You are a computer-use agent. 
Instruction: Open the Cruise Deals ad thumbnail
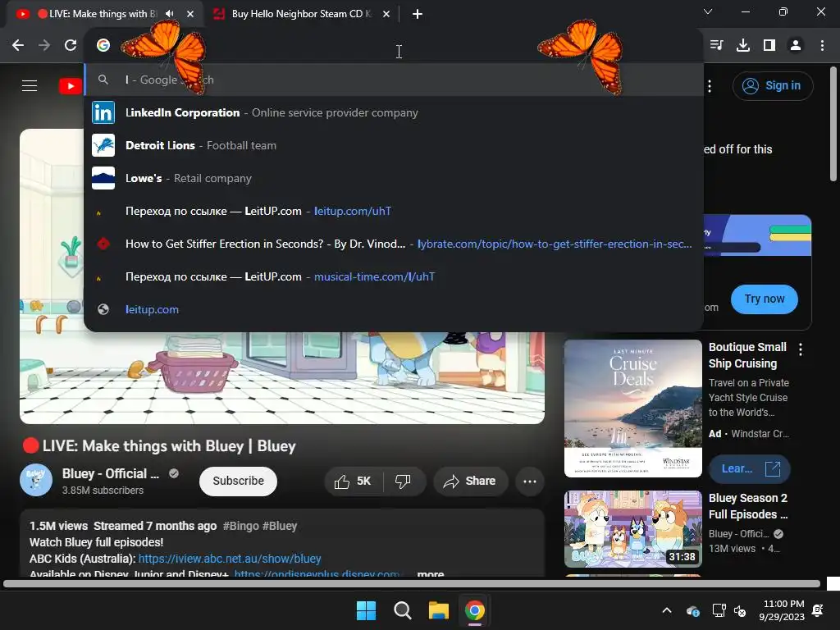tap(632, 409)
